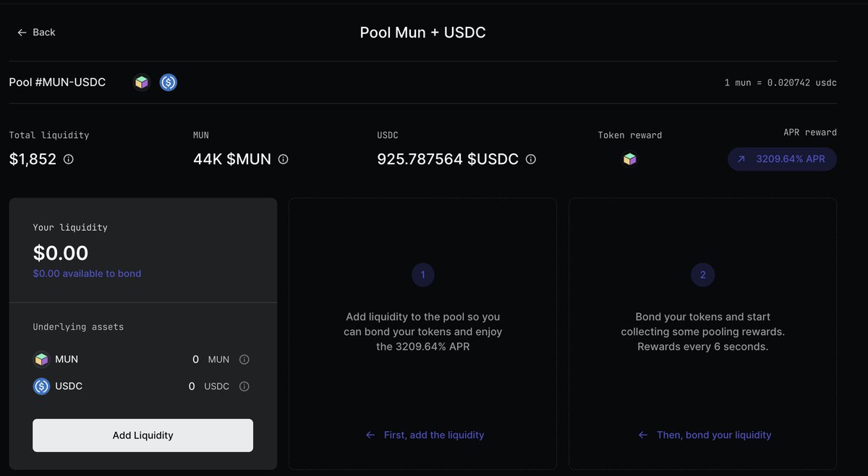Click 'Then, bond your liquidity' link
The height and width of the screenshot is (476, 868).
705,435
